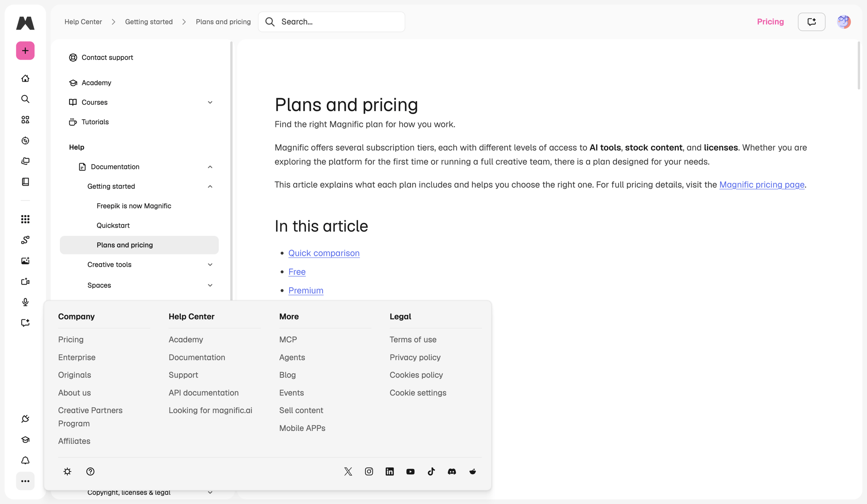Open the sidebar search magnifier icon

25,99
